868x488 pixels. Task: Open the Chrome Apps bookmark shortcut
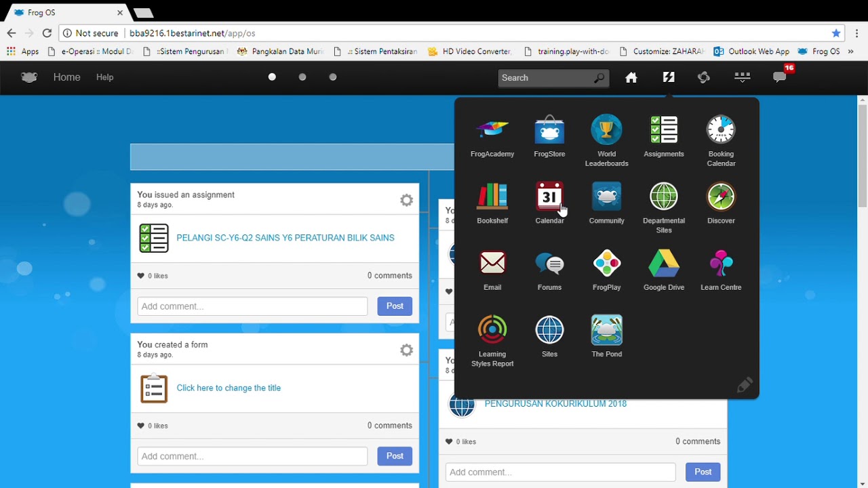pos(22,52)
